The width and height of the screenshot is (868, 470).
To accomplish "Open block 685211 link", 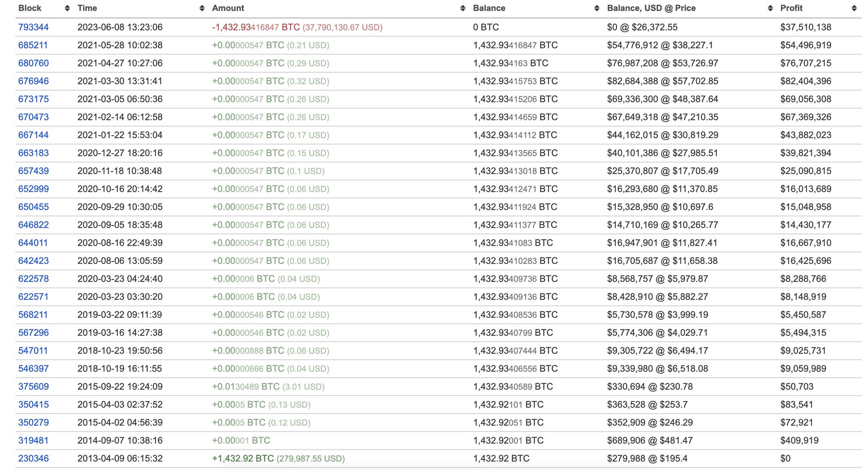I will click(33, 45).
